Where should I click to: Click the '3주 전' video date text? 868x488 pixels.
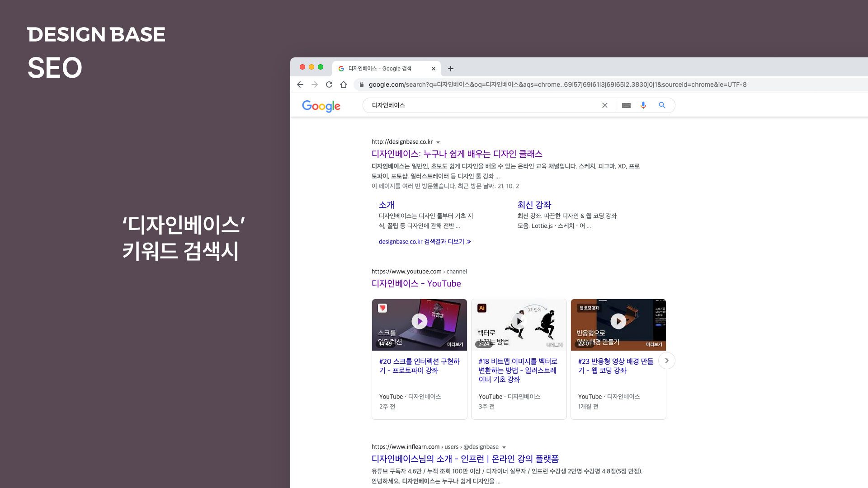pyautogui.click(x=486, y=407)
